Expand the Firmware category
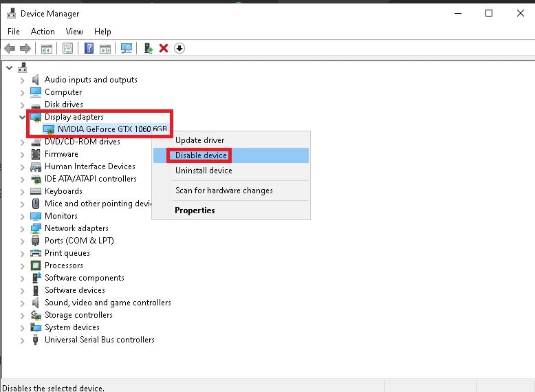This screenshot has width=535, height=392. (22, 155)
